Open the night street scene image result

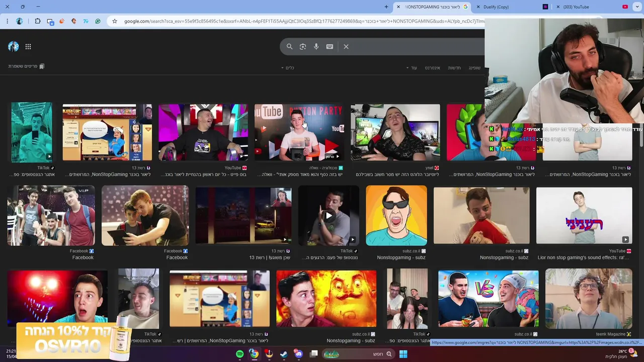pos(244,216)
